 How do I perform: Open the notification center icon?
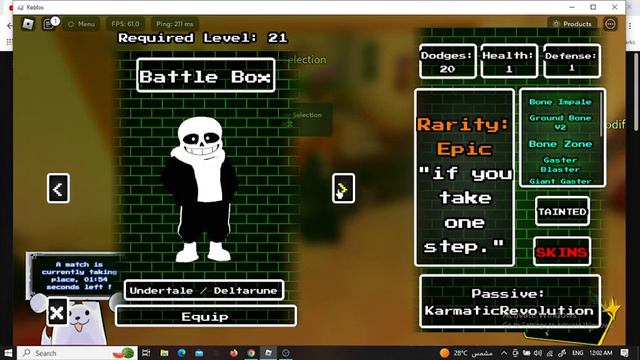[624, 353]
